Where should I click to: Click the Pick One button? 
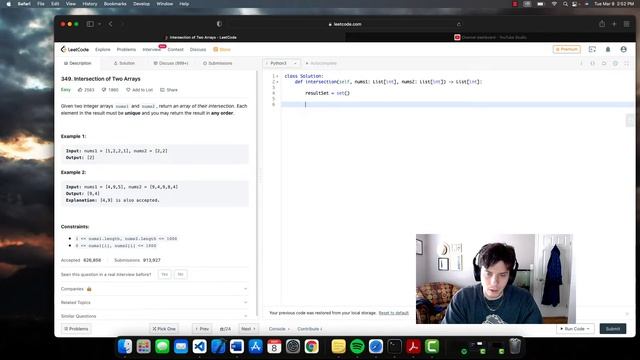tap(164, 329)
